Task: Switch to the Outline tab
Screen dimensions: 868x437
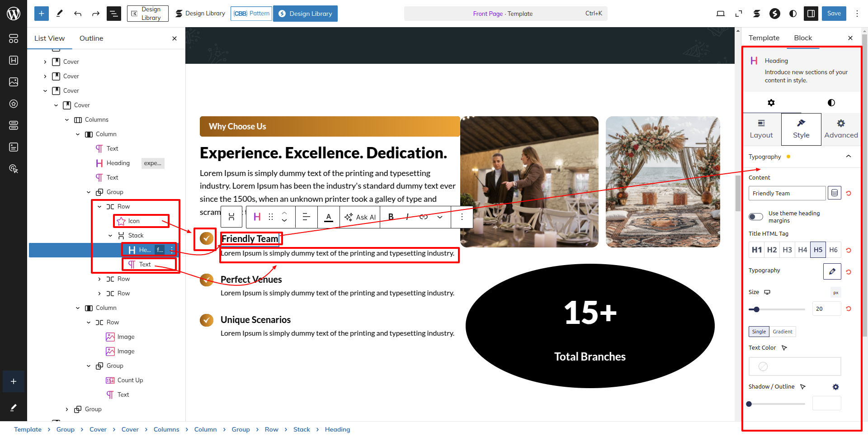Action: coord(91,38)
